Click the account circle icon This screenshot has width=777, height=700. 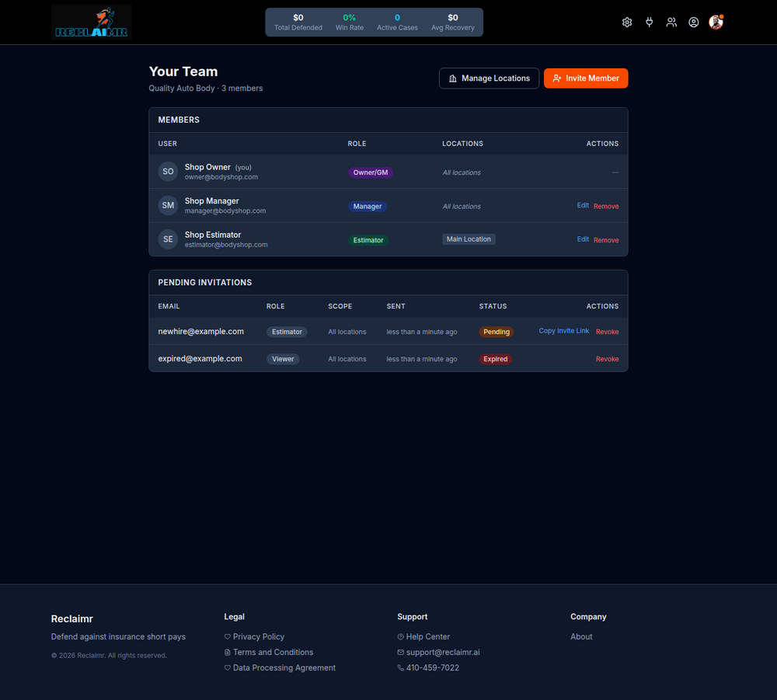694,23
